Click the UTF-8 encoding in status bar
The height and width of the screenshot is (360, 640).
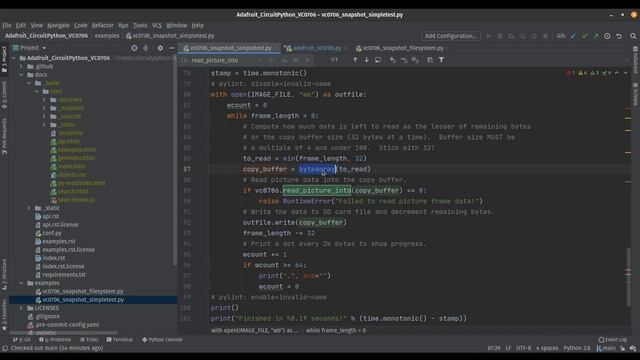click(x=523, y=348)
